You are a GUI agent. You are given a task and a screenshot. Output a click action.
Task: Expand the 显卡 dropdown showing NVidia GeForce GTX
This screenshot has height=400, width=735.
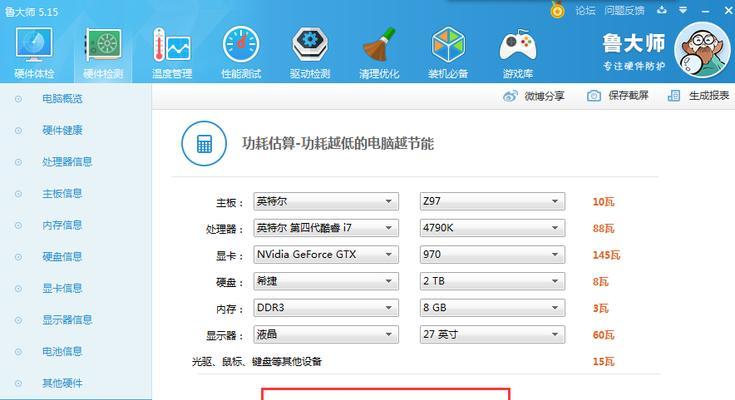tap(326, 255)
